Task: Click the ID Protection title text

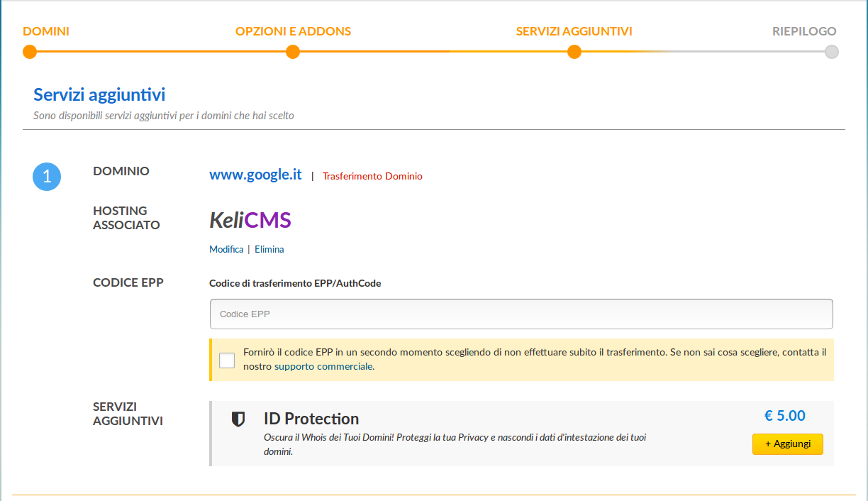Action: [311, 419]
